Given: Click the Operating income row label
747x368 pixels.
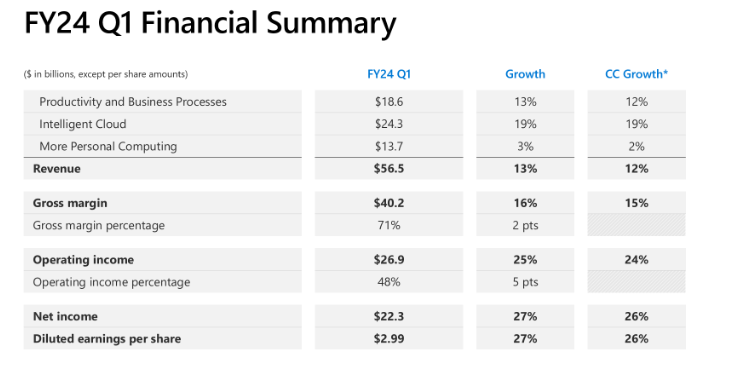Looking at the screenshot, I should pos(83,260).
